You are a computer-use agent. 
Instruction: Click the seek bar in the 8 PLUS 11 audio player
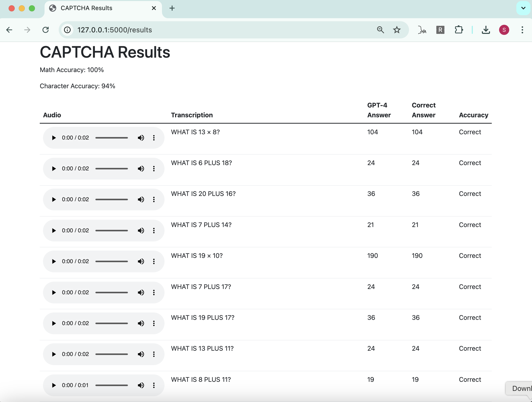pos(112,385)
